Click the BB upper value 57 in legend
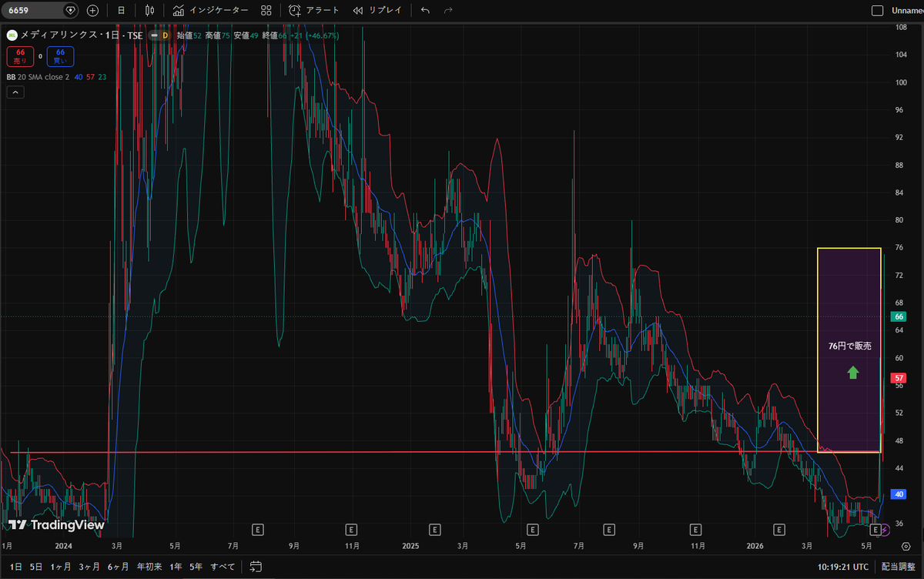The height and width of the screenshot is (579, 924). [90, 77]
